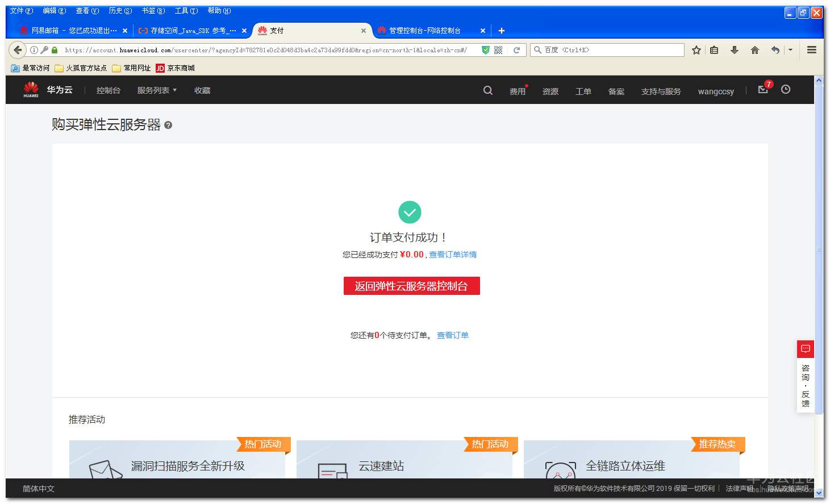Expand the dropdown arrow beside the undo icon
Screen dimensions: 830x504
click(x=790, y=50)
